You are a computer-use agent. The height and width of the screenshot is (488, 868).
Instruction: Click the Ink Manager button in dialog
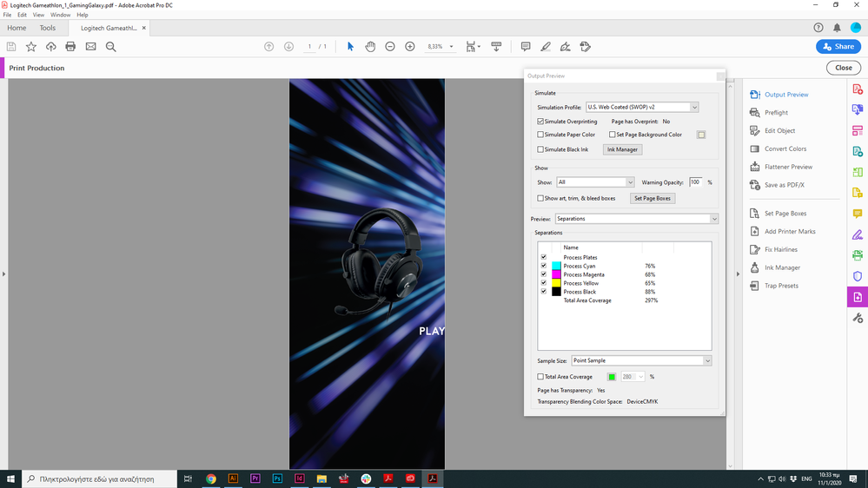[x=622, y=149]
